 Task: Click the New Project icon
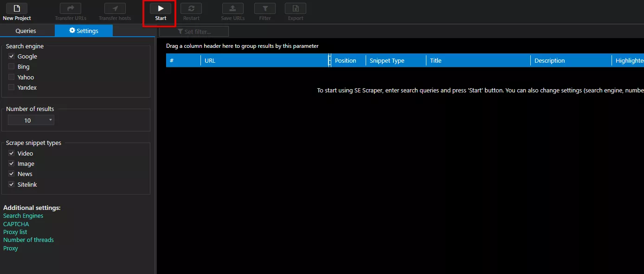pyautogui.click(x=17, y=8)
